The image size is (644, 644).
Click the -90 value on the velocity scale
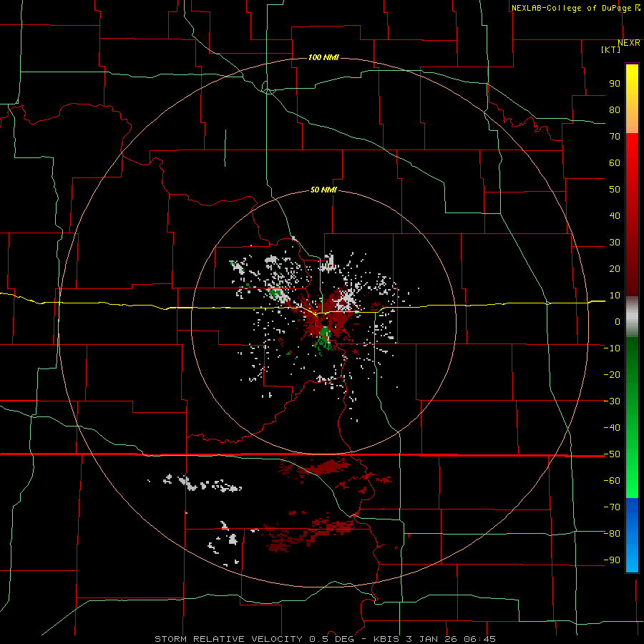pyautogui.click(x=612, y=560)
